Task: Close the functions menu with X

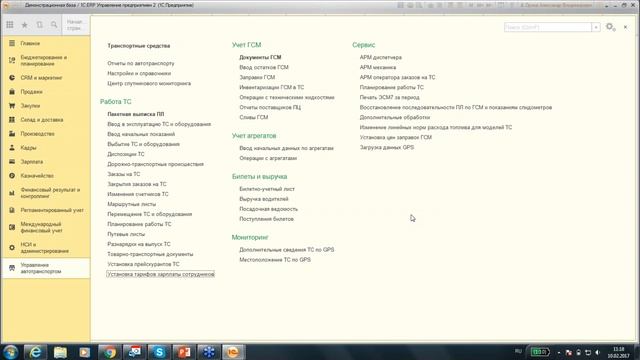Action: (625, 27)
